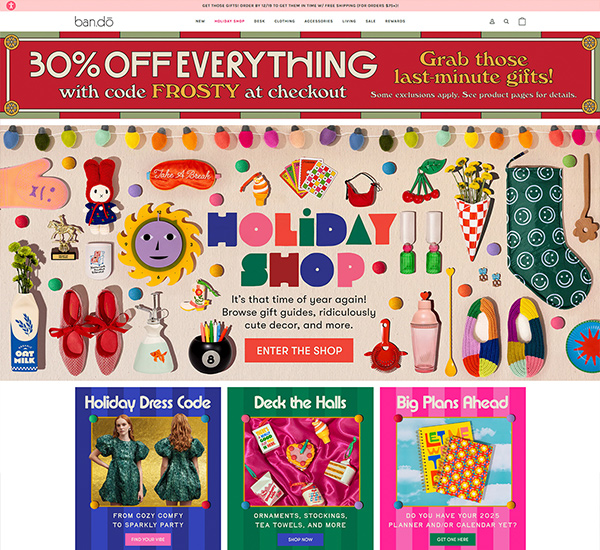
Task: Open the Holiday Shop menu item
Action: [x=229, y=21]
